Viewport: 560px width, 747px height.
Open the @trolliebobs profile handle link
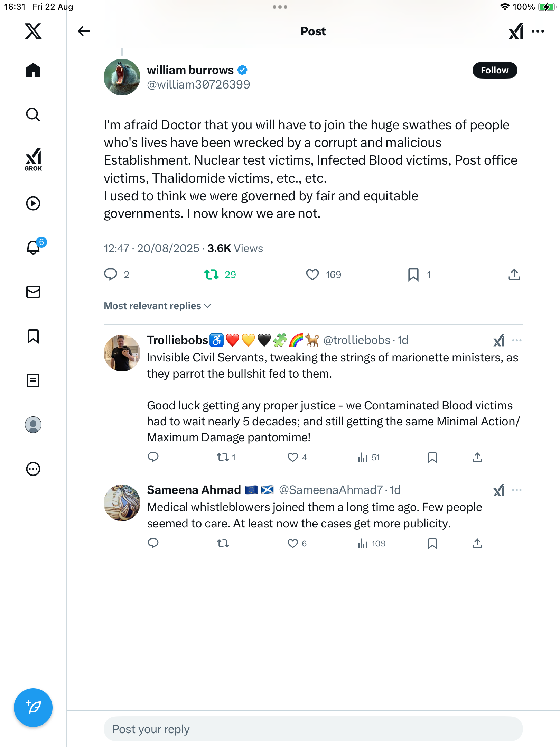click(356, 340)
